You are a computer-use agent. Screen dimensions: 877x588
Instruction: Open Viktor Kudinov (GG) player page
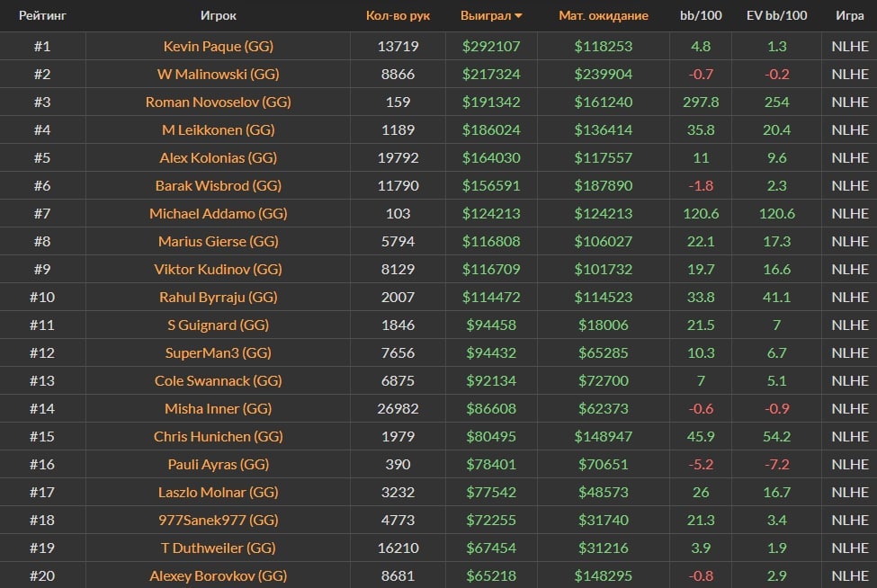[x=219, y=269]
